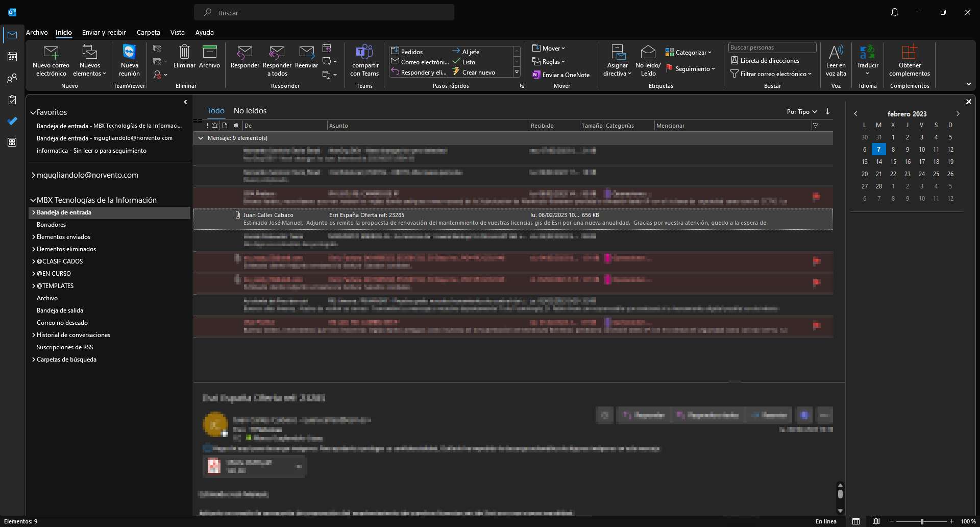Viewport: 980px width, 527px height.
Task: Open the Por Tipo sort dropdown
Action: pyautogui.click(x=802, y=111)
